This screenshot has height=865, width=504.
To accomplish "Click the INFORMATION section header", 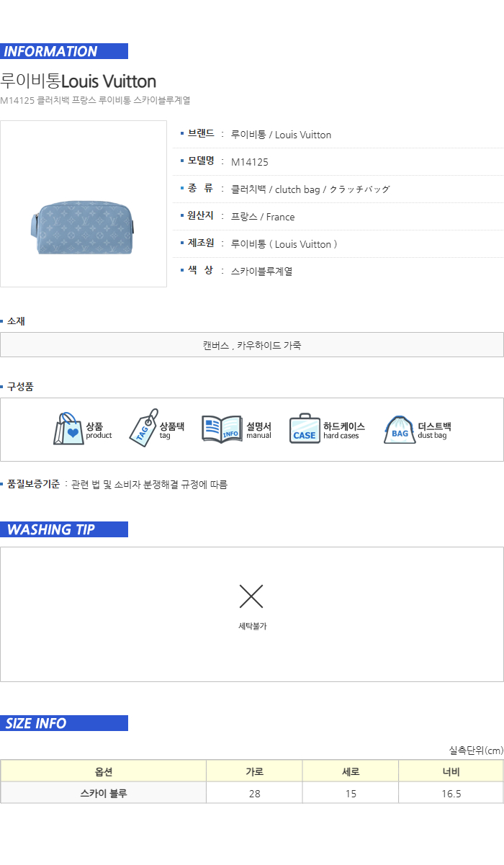I will (x=64, y=51).
